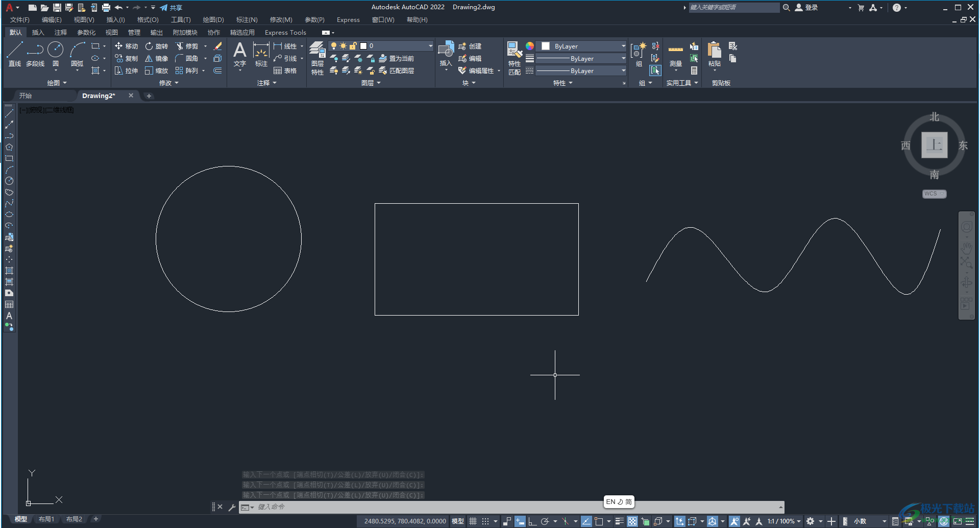Click the Share (共享) button
The width and height of the screenshot is (980, 528).
(171, 8)
